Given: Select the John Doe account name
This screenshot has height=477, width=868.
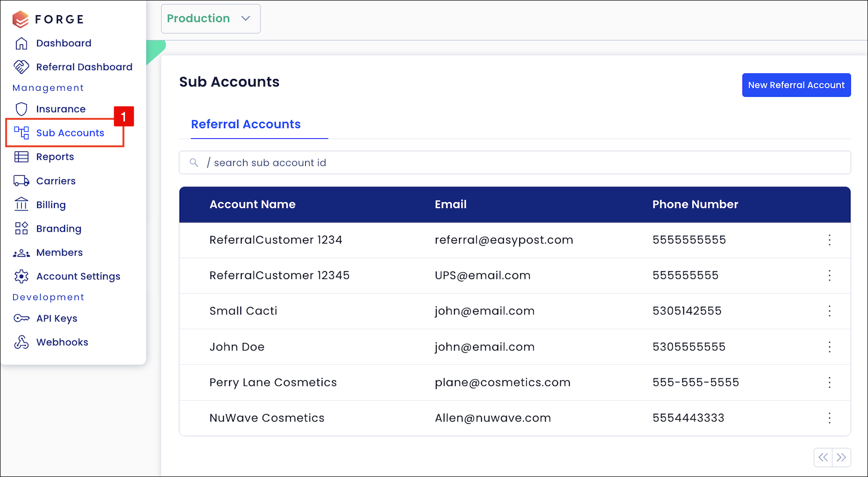Looking at the screenshot, I should coord(237,347).
